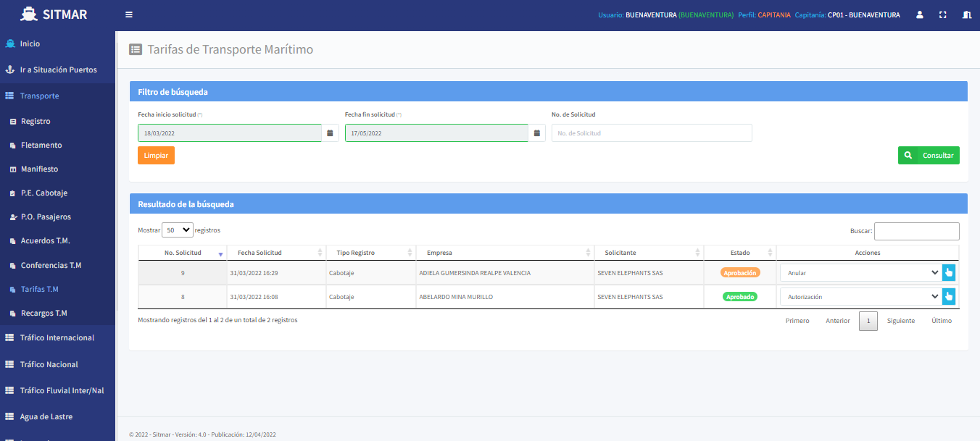Expand the Autorización actions dropdown
Image resolution: width=980 pixels, height=441 pixels.
click(860, 296)
